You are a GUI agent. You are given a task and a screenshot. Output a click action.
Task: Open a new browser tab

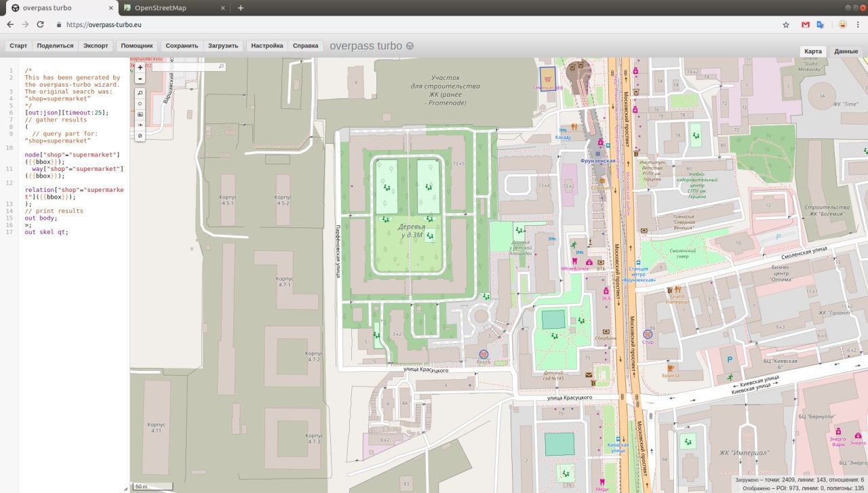[240, 8]
